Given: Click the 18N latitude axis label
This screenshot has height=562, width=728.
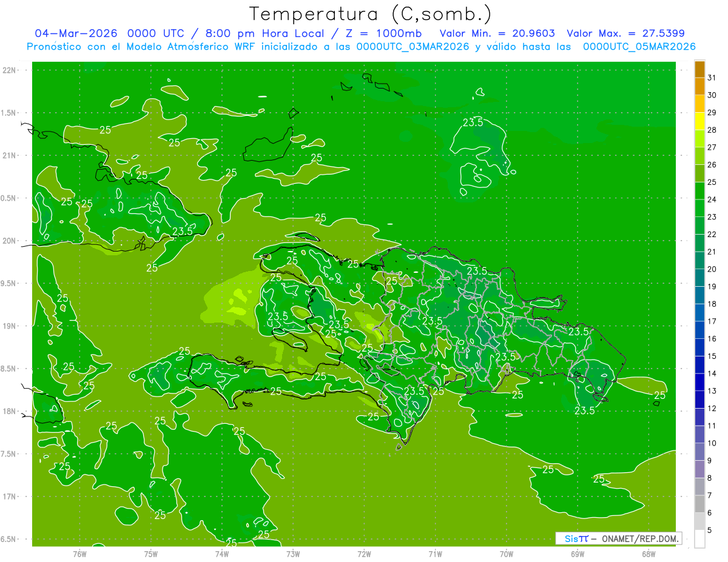Looking at the screenshot, I should coord(9,411).
